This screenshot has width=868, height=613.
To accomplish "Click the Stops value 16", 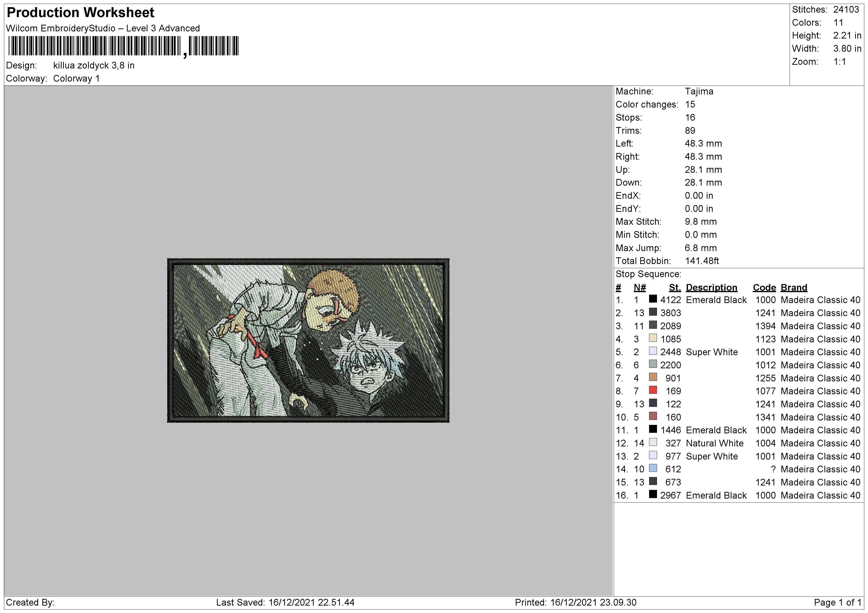I will pyautogui.click(x=690, y=117).
